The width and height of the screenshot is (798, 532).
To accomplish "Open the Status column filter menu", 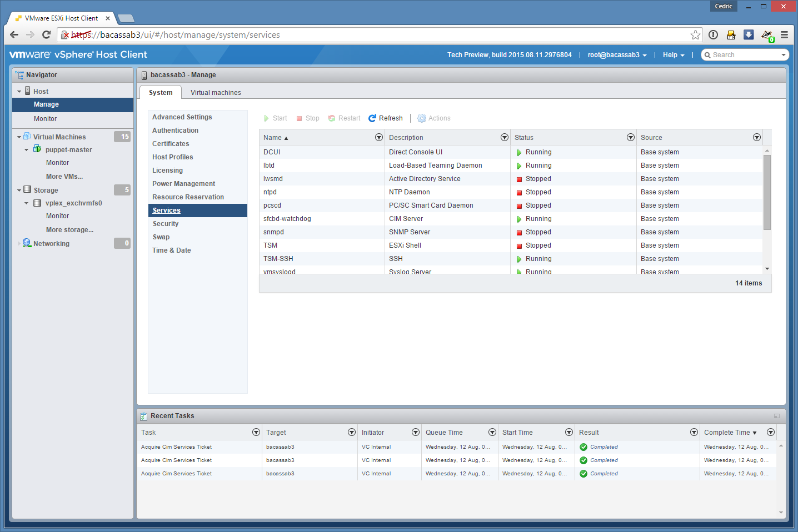I will click(x=630, y=138).
